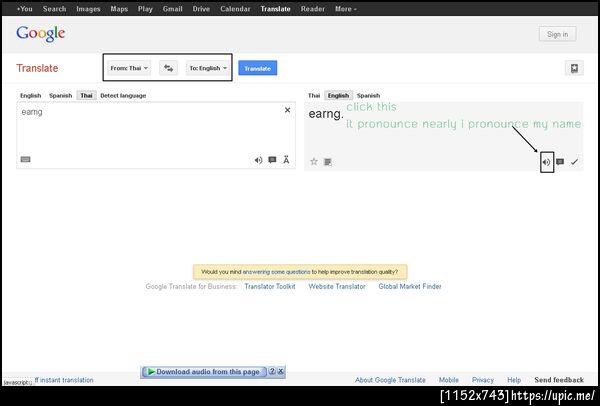Star the translation result

point(314,161)
